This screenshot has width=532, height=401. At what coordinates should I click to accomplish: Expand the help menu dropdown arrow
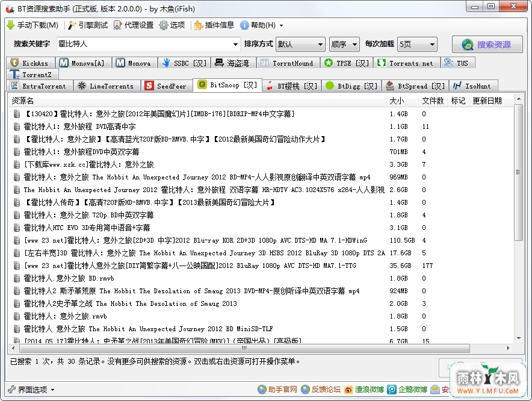click(281, 25)
